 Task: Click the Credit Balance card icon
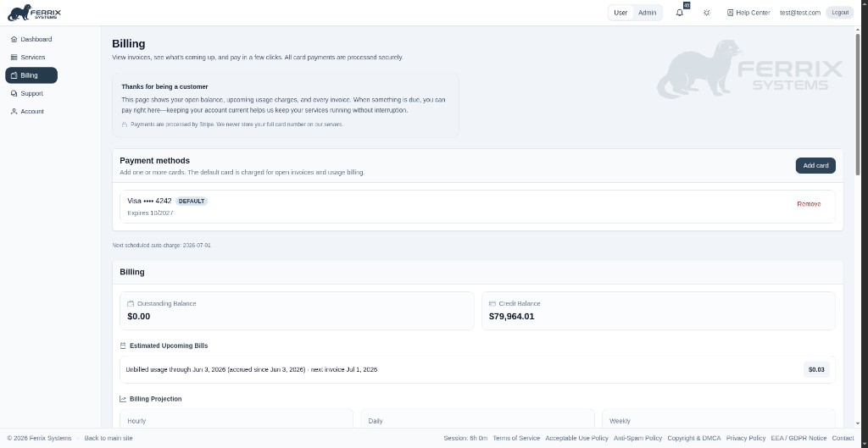click(x=492, y=304)
